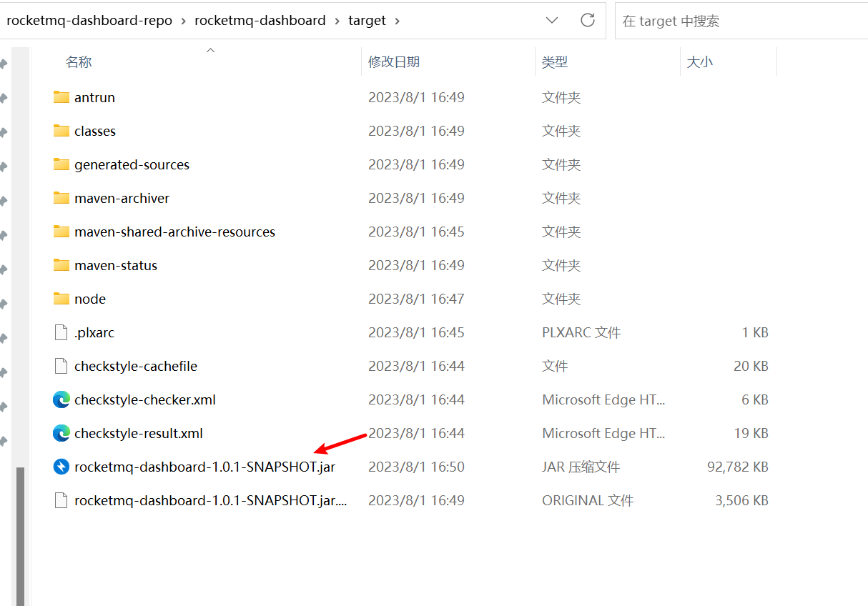Screen dimensions: 868x606
Task: Refresh the target folder view
Action: point(588,20)
